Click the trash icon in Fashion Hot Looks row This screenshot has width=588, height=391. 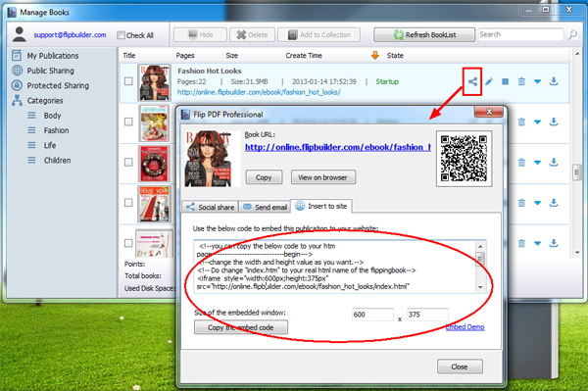pyautogui.click(x=521, y=81)
